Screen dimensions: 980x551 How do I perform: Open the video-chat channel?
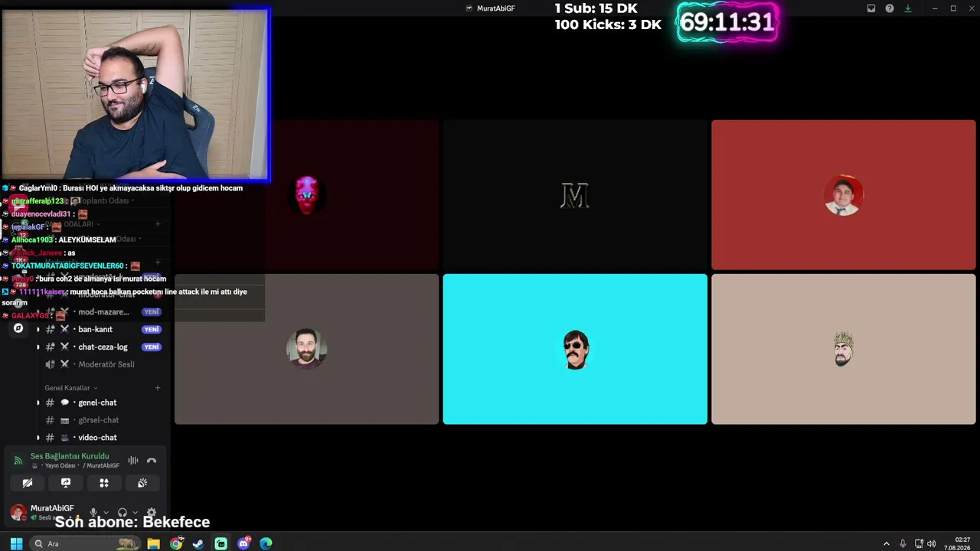tap(97, 438)
